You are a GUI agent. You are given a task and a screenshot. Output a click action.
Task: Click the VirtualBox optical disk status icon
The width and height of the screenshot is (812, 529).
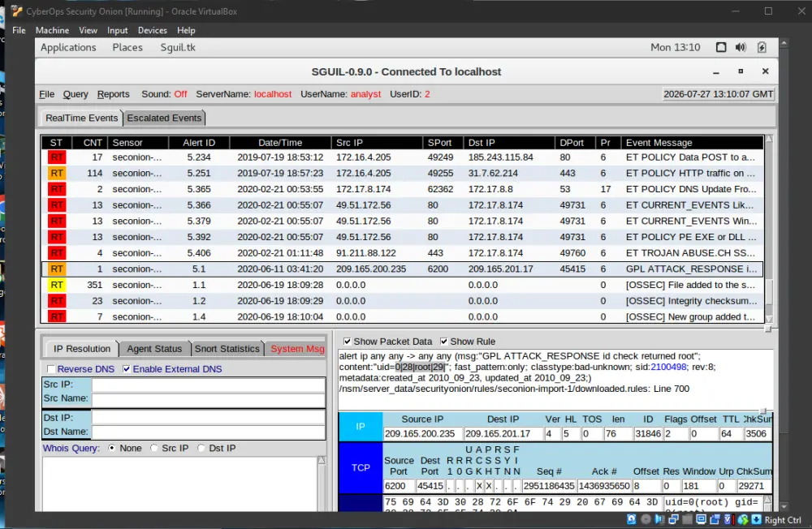pos(646,519)
